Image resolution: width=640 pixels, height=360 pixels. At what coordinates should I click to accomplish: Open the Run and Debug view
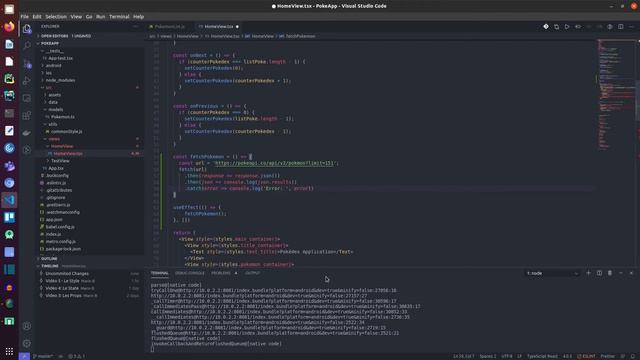coord(27,80)
